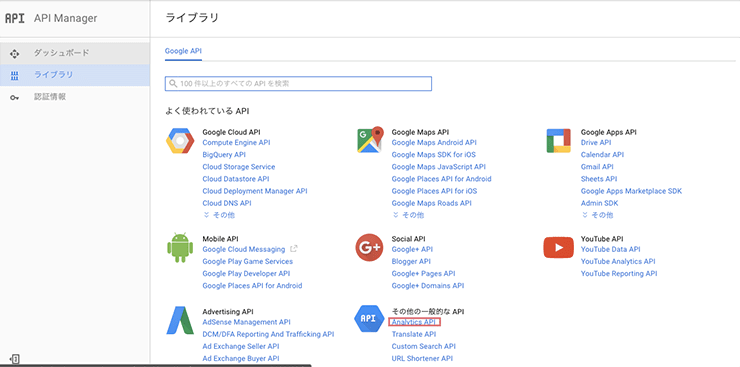This screenshot has height=367, width=740.
Task: Open Admin SDK link
Action: coord(599,203)
